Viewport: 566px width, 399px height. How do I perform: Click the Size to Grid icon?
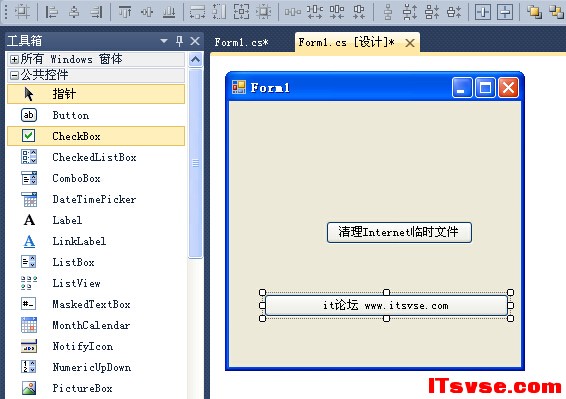point(264,12)
